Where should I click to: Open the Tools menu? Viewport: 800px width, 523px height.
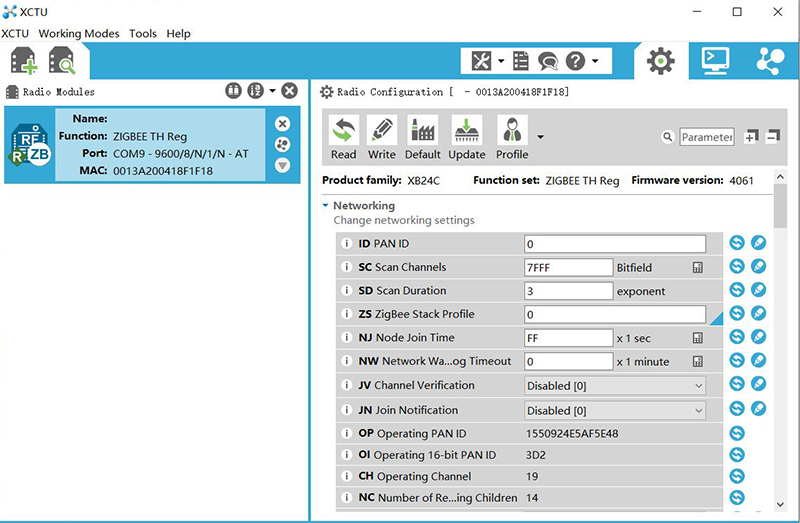tap(143, 34)
